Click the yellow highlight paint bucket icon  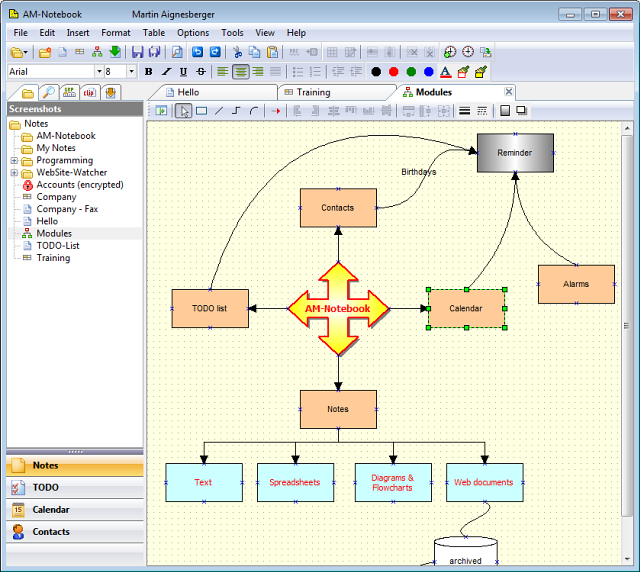tap(481, 72)
